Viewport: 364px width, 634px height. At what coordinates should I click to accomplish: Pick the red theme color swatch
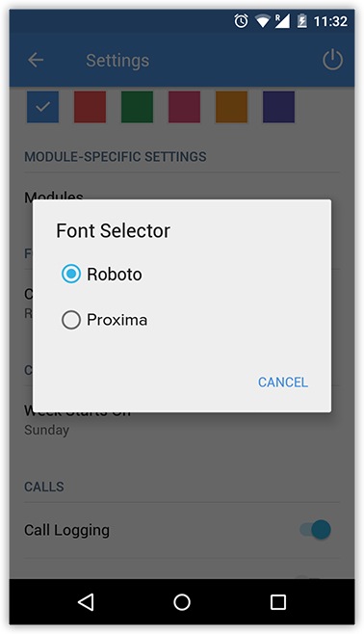tap(91, 107)
